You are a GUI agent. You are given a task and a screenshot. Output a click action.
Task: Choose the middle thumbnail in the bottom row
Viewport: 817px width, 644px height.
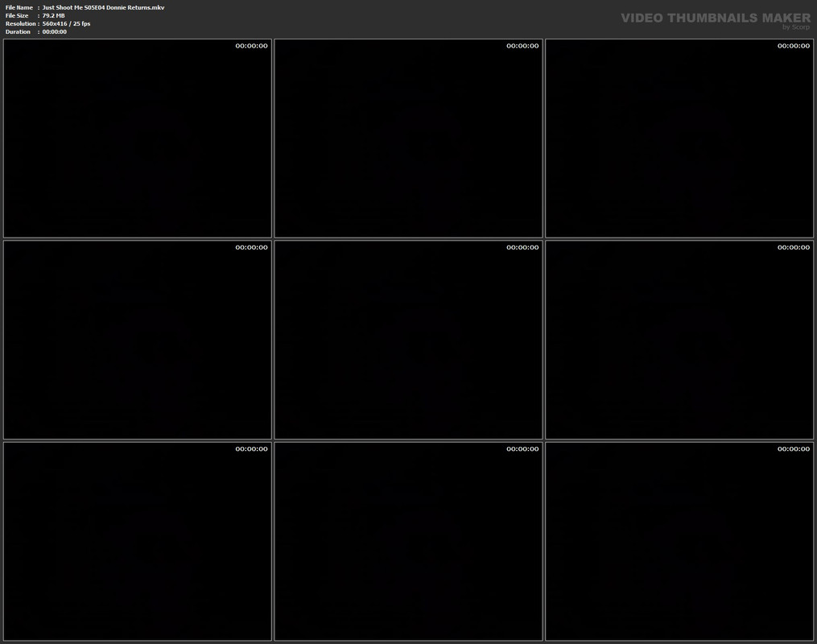click(x=409, y=541)
